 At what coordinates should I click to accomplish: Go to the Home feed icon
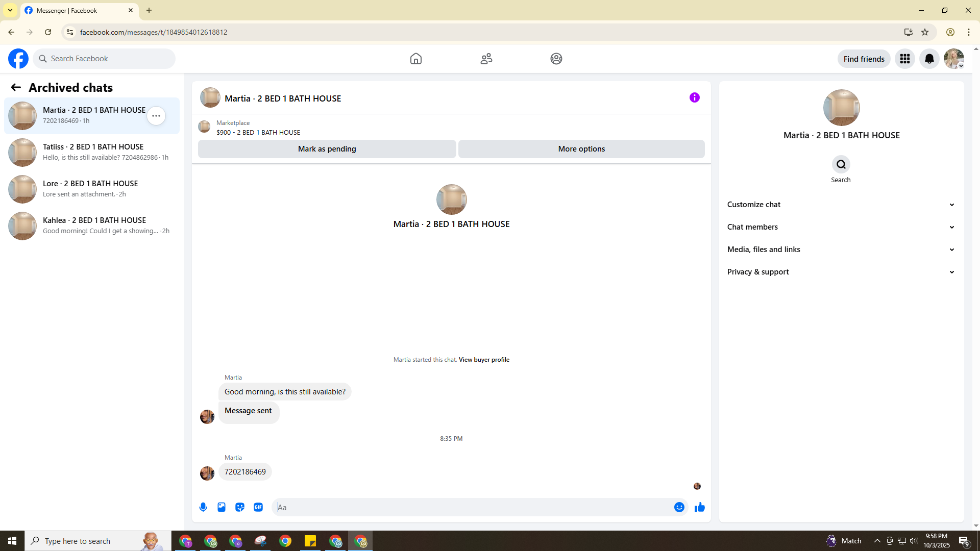[x=416, y=59]
